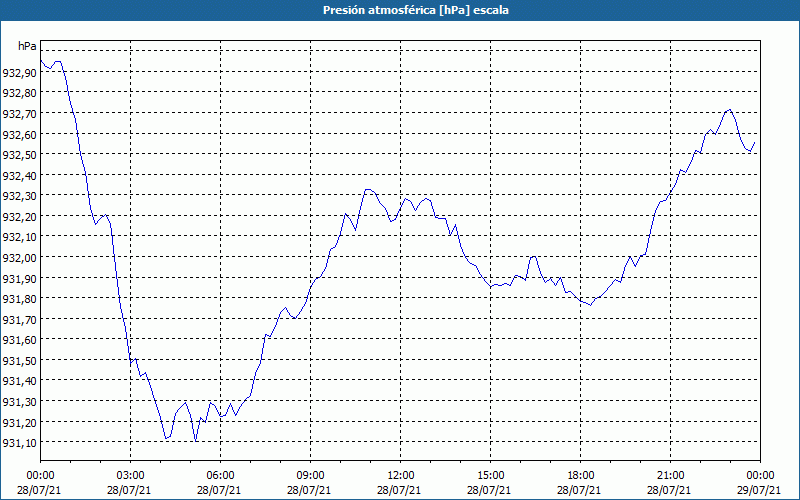Pick the 18:00 time label
The image size is (800, 500).
(x=581, y=476)
